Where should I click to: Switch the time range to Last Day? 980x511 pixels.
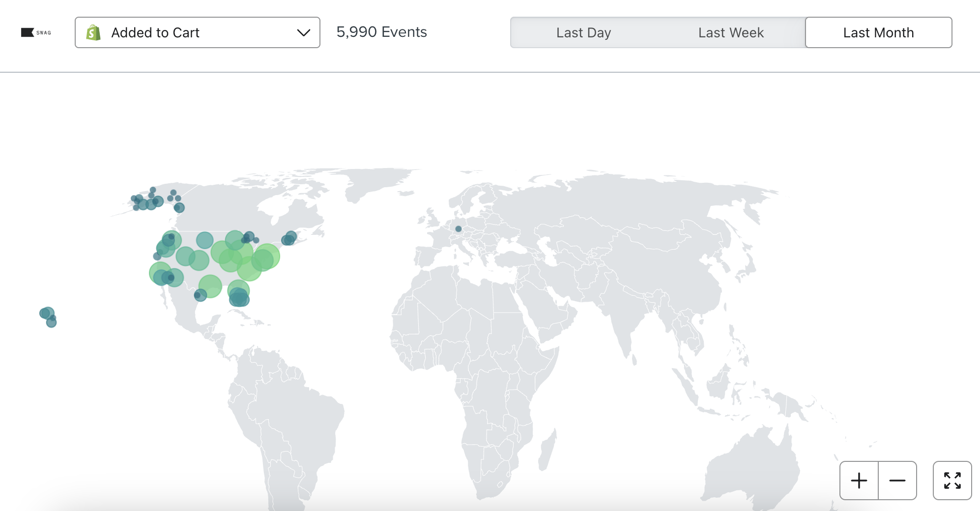click(583, 32)
